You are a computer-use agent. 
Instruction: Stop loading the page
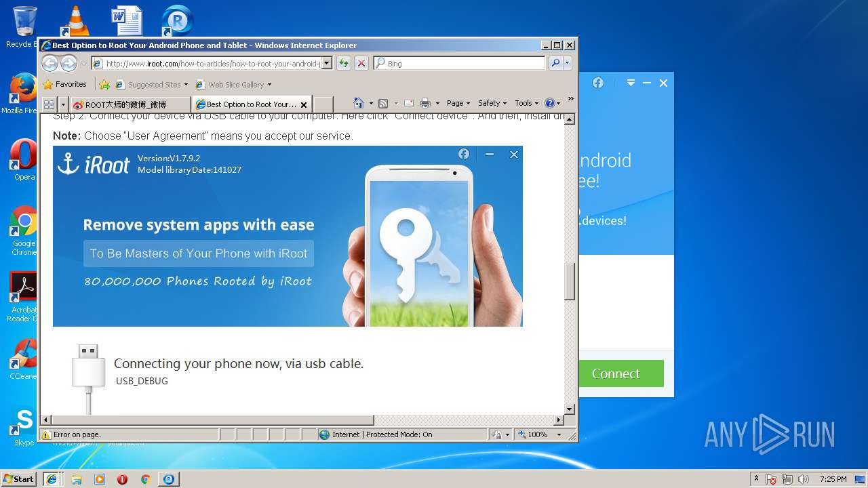[x=361, y=63]
